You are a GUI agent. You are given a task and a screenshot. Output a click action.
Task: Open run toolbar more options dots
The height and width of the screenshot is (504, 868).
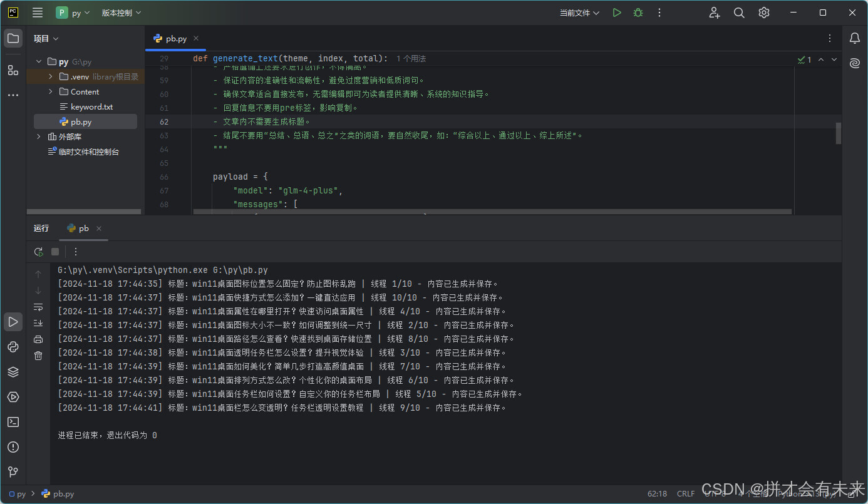tap(76, 252)
